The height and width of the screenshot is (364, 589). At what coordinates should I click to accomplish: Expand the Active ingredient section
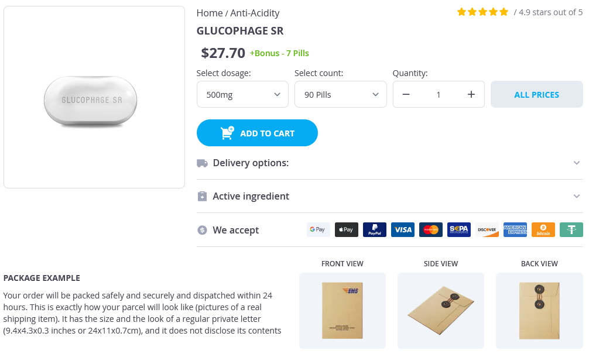389,196
